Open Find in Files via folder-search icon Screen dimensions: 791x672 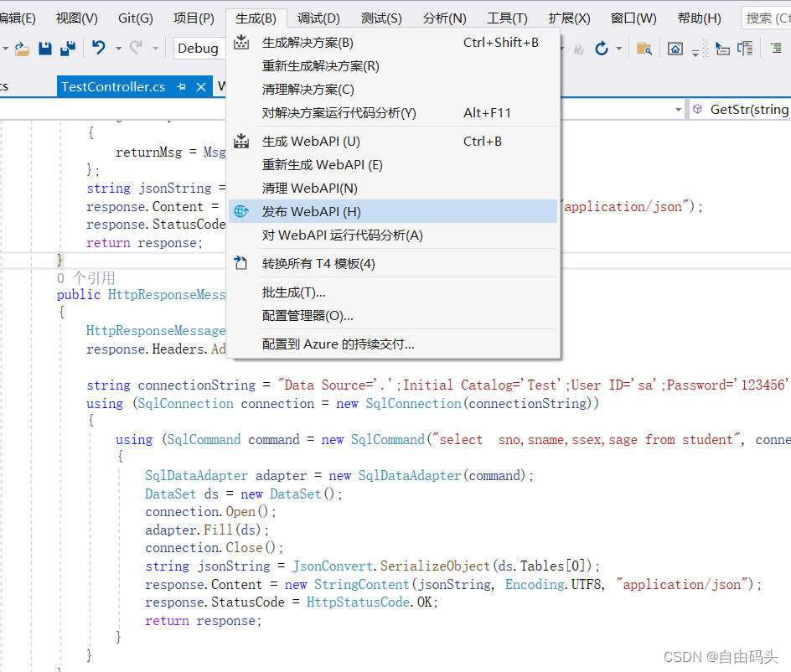click(645, 49)
